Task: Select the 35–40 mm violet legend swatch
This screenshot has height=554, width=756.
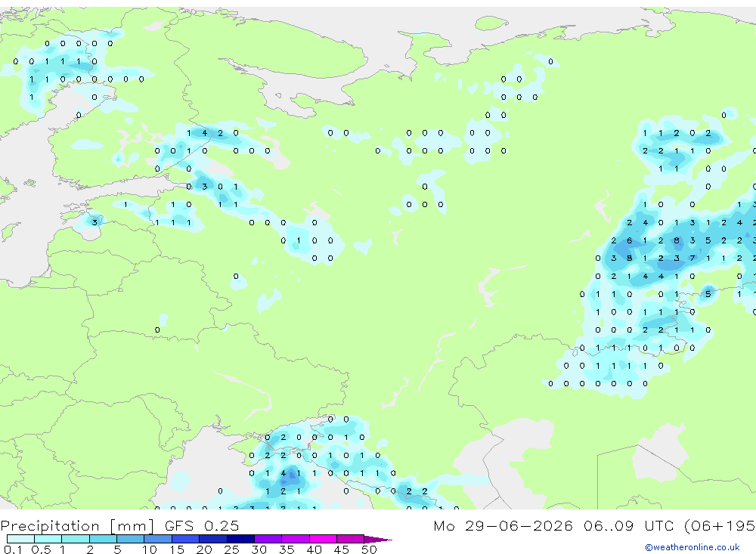Action: point(295,539)
